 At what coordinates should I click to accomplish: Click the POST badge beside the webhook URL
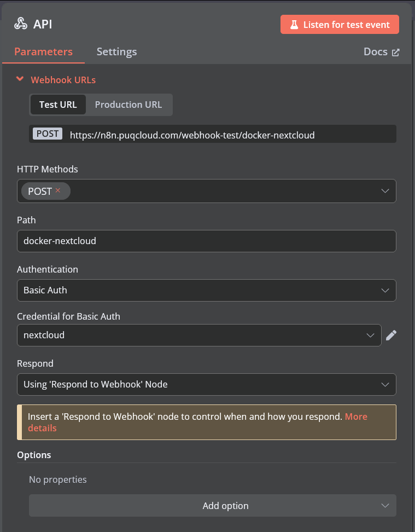tap(47, 134)
